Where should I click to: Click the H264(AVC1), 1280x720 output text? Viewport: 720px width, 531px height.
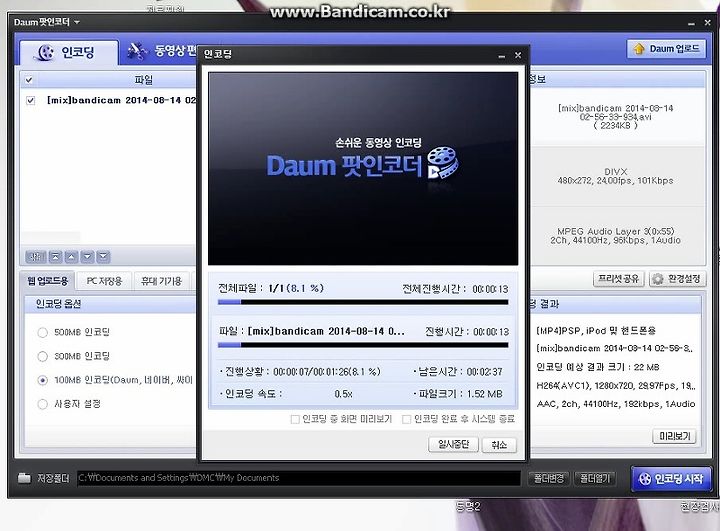pos(615,386)
